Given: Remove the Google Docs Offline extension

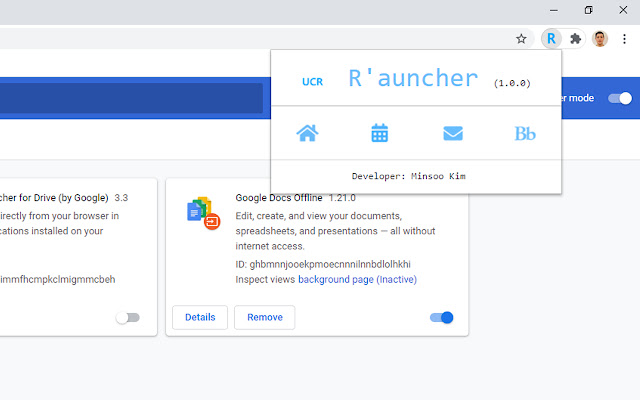Looking at the screenshot, I should (264, 317).
